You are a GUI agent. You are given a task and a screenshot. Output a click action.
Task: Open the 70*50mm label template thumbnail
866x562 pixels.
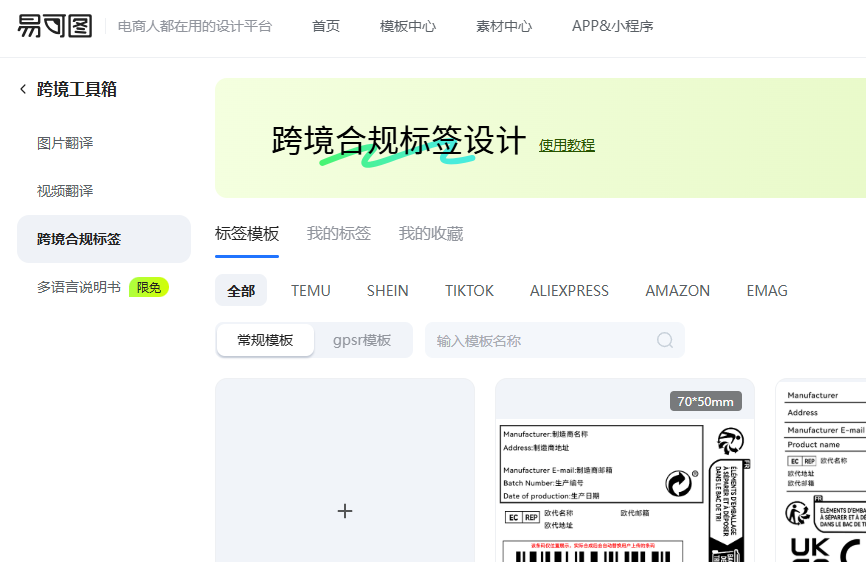[625, 470]
